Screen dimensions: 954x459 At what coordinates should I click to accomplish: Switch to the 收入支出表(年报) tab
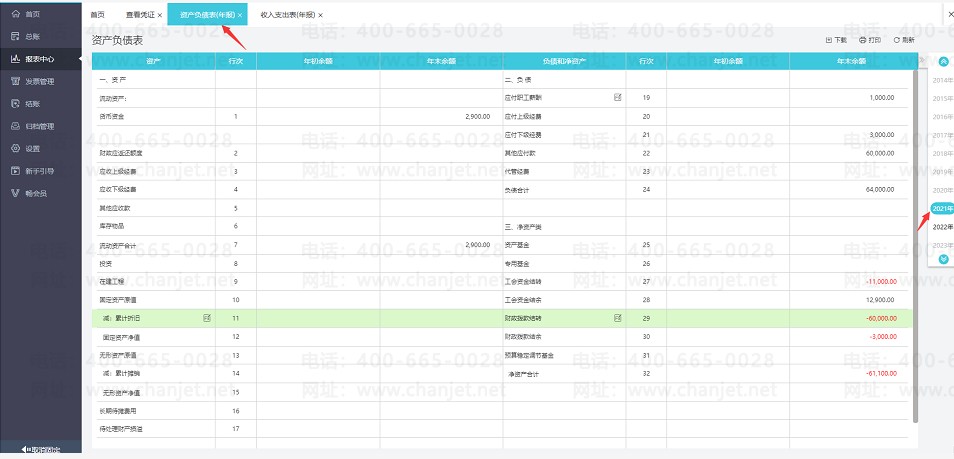coord(287,15)
